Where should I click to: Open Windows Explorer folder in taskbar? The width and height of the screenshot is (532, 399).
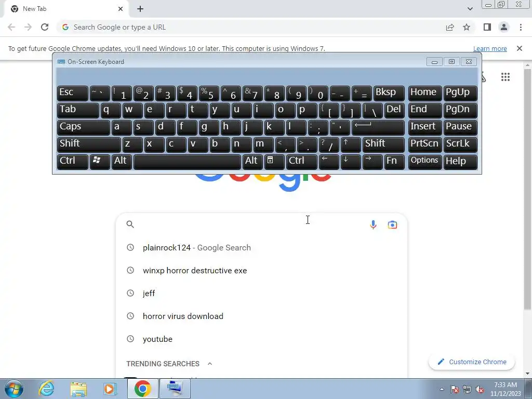tap(78, 389)
